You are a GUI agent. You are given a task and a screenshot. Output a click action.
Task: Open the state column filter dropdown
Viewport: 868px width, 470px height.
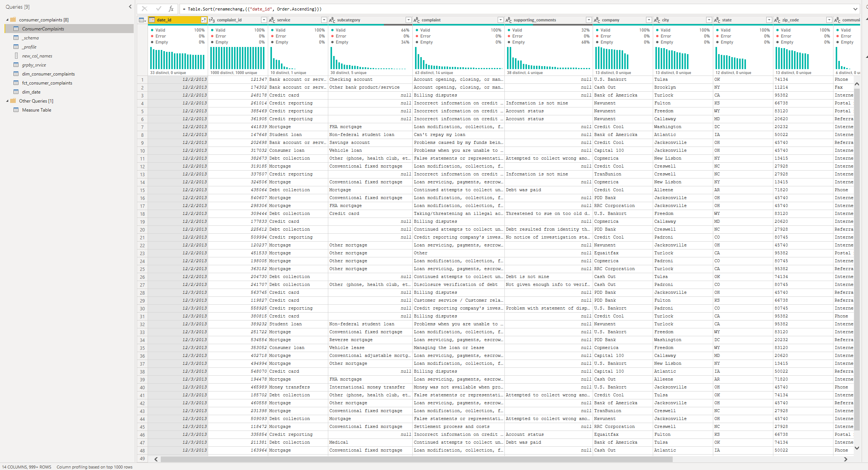click(769, 20)
